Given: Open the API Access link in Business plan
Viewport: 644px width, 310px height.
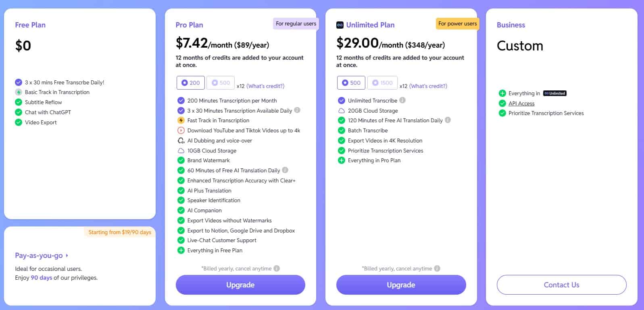Looking at the screenshot, I should point(521,103).
